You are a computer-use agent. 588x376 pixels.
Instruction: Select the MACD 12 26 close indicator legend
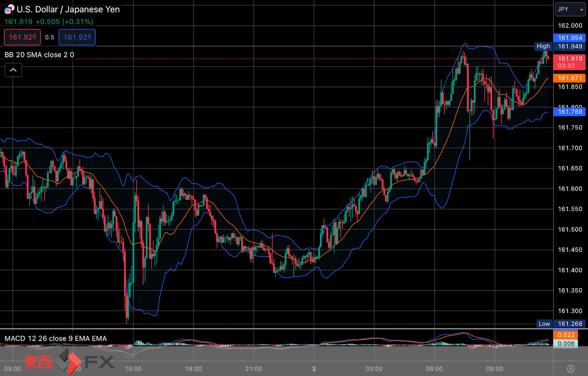pyautogui.click(x=56, y=338)
